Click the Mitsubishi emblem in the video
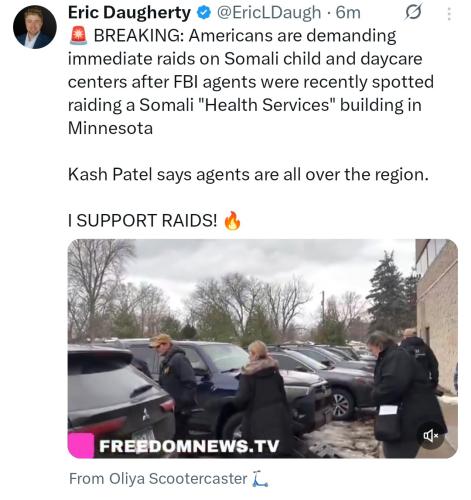 146,414
